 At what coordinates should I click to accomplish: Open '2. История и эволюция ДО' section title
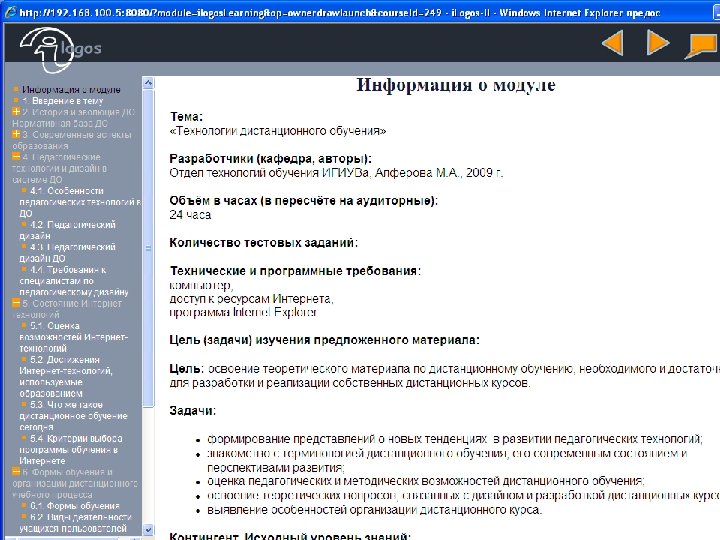click(73, 118)
